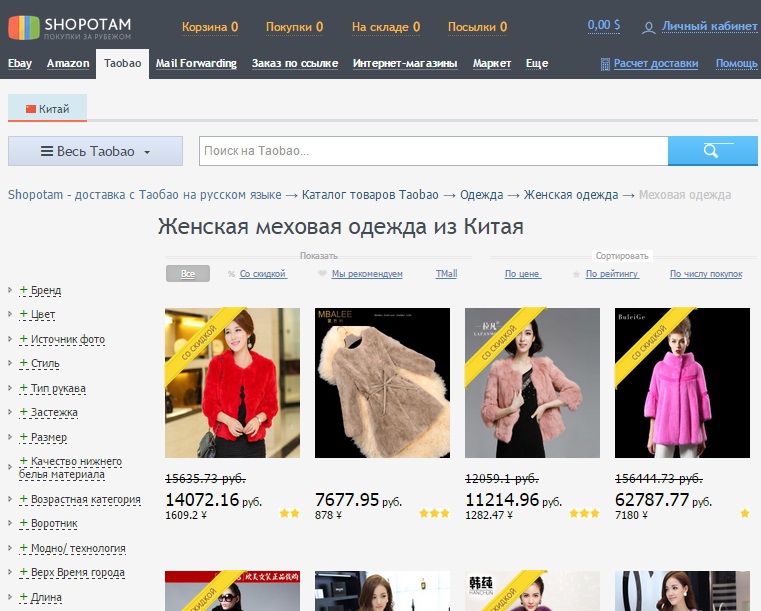Open Личный кабинет

(709, 26)
